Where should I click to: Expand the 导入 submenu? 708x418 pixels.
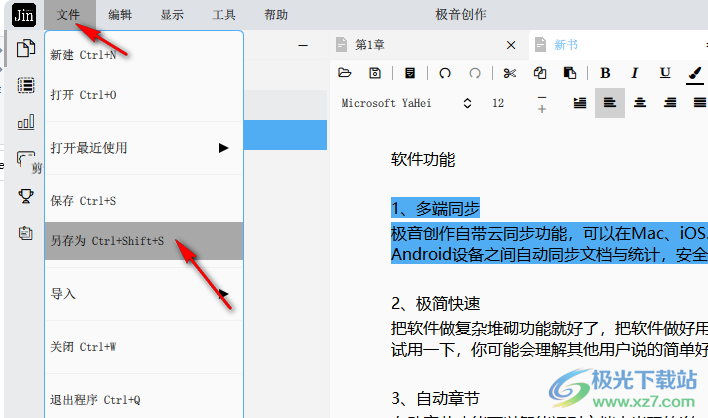[x=144, y=294]
